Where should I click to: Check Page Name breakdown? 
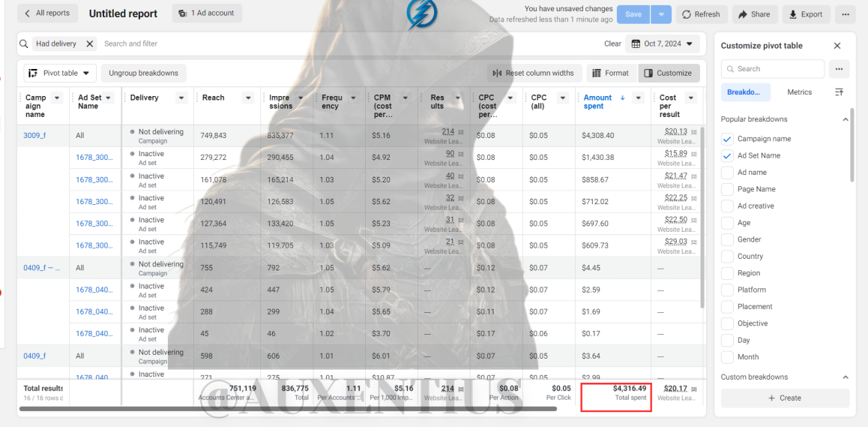click(727, 189)
